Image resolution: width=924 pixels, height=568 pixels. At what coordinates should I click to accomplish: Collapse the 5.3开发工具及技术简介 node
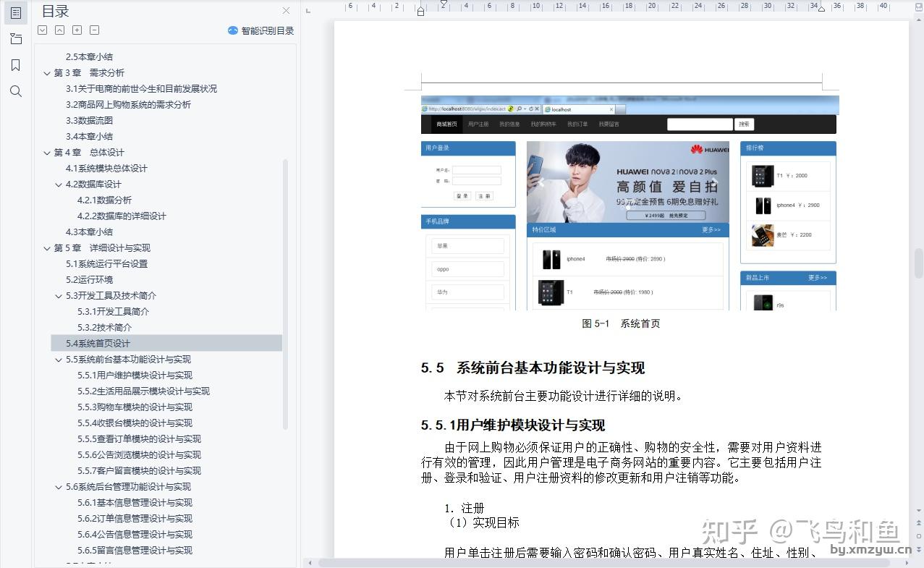tap(59, 296)
